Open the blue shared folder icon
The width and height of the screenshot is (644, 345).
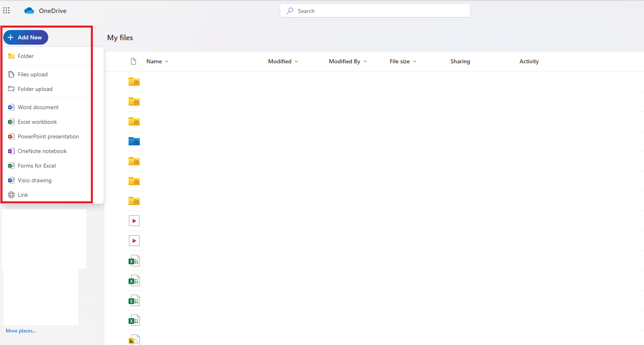click(134, 141)
